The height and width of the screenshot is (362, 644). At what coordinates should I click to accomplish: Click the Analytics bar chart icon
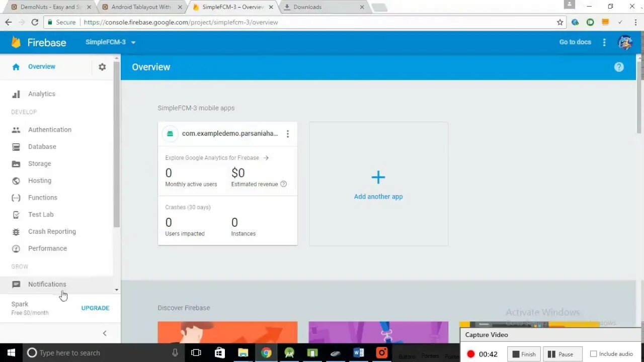tap(16, 94)
